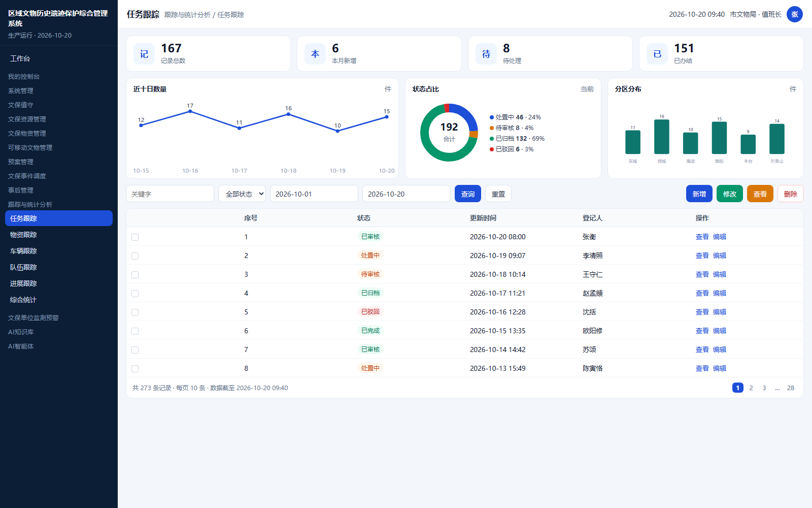Expand the 系统管理 sidebar section
Screen dimensions: 812x508
(59, 90)
